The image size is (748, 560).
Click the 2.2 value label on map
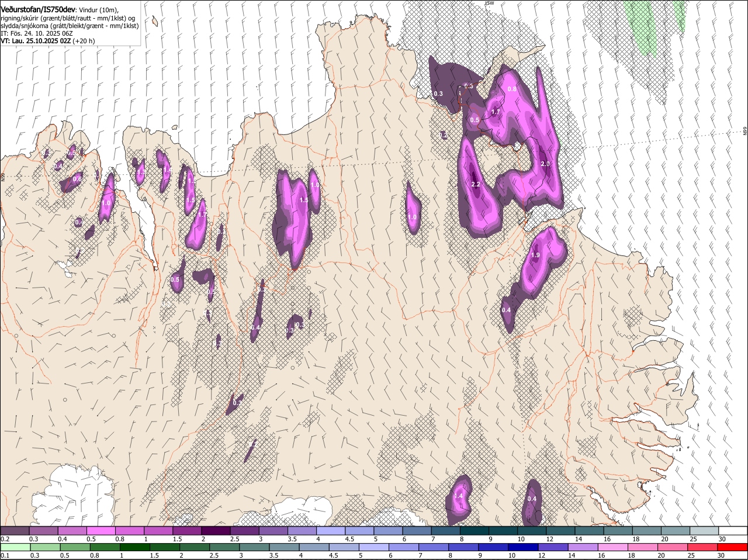pos(475,184)
